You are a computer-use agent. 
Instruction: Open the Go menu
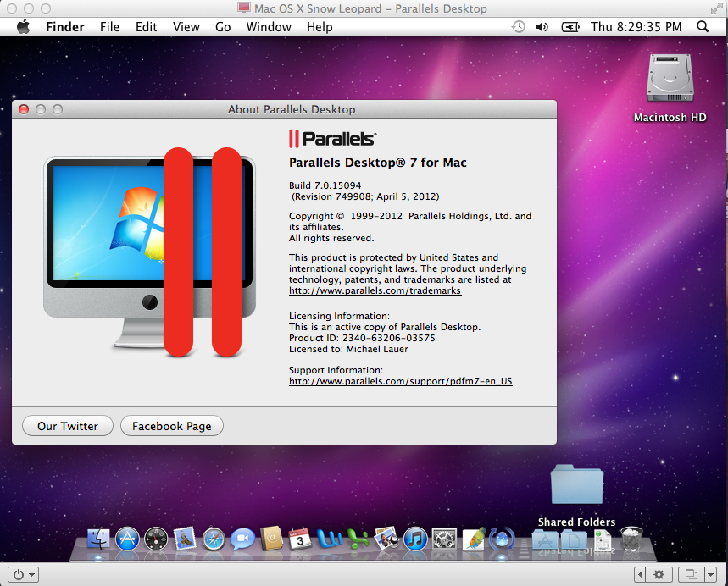[x=223, y=27]
